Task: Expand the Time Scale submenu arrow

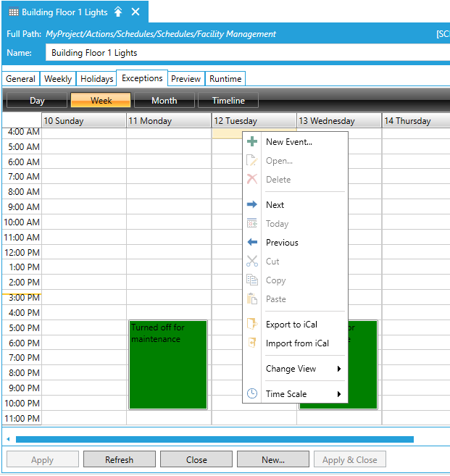Action: click(338, 394)
